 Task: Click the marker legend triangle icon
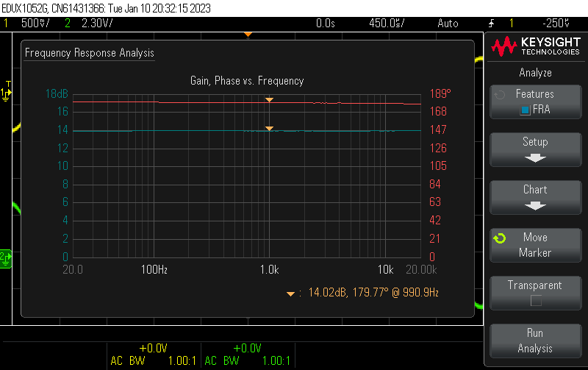[290, 293]
